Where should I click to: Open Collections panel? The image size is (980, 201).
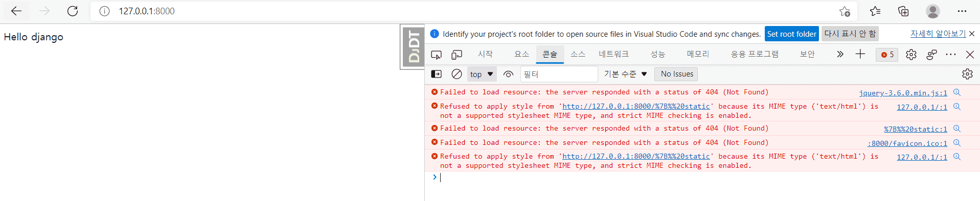(903, 11)
